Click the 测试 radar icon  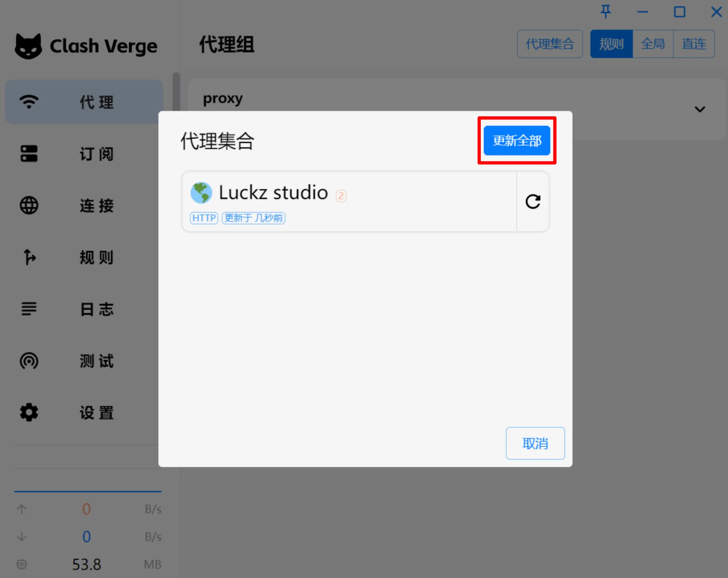29,361
